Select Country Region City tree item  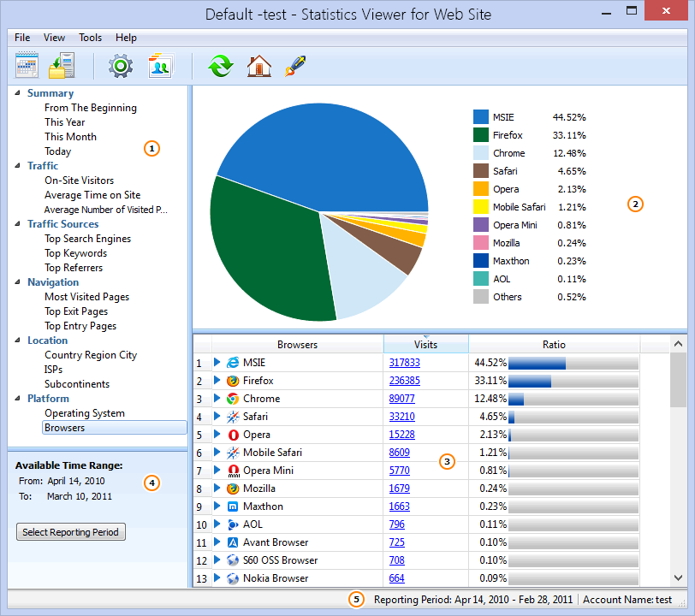[x=91, y=355]
